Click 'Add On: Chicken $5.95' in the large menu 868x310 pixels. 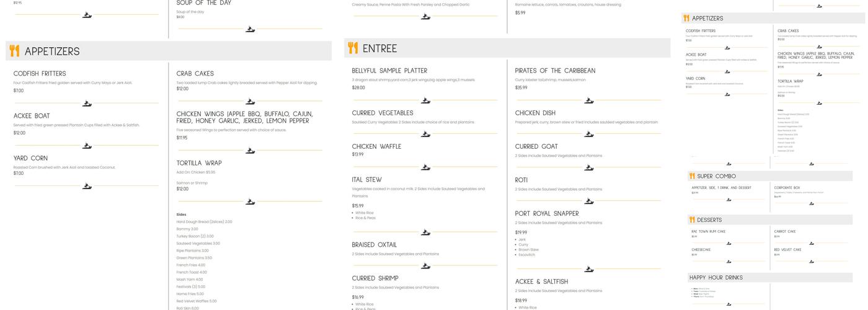[196, 172]
